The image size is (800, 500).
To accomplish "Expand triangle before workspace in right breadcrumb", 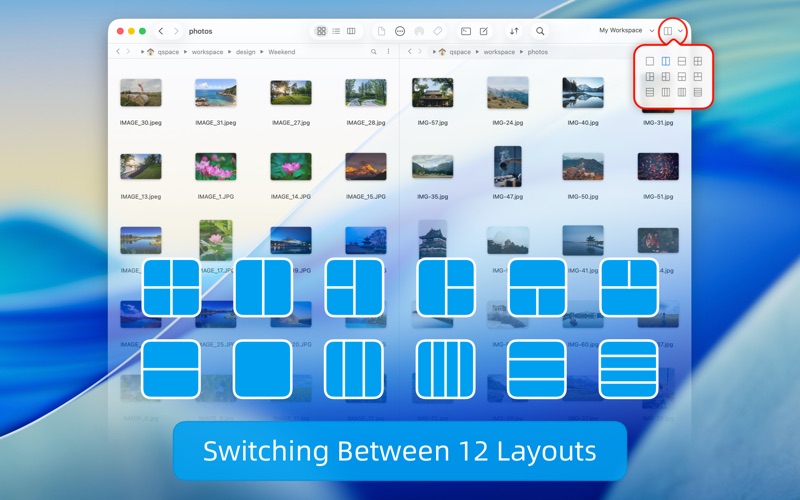I will [478, 52].
